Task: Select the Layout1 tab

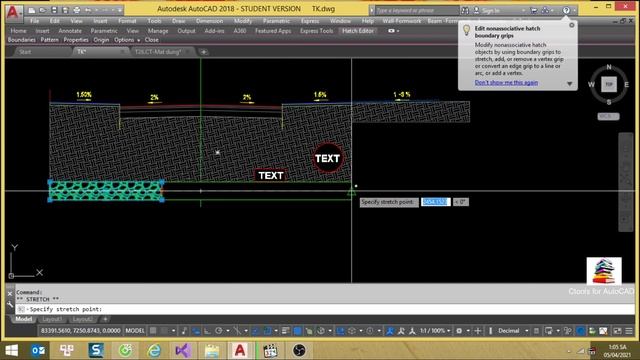Action: point(52,319)
